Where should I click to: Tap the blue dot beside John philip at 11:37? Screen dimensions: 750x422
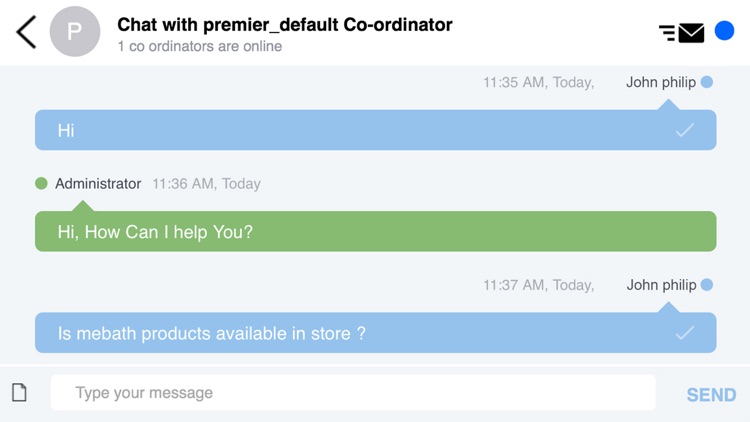707,285
